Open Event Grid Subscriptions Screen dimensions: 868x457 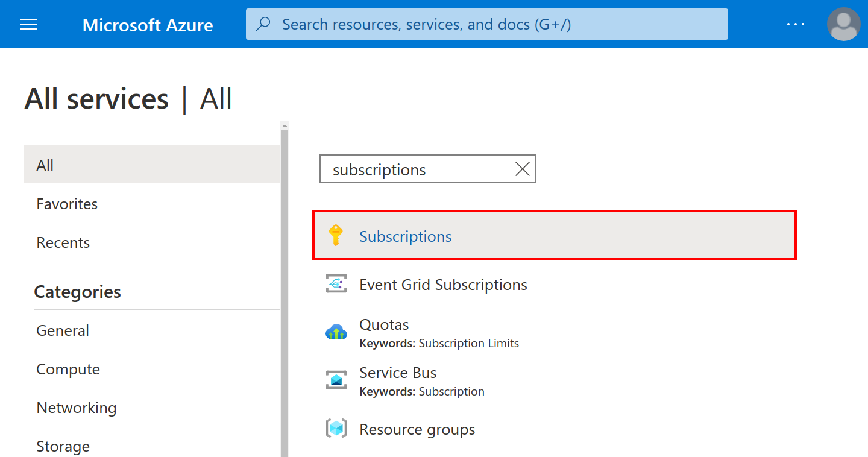[x=443, y=285]
